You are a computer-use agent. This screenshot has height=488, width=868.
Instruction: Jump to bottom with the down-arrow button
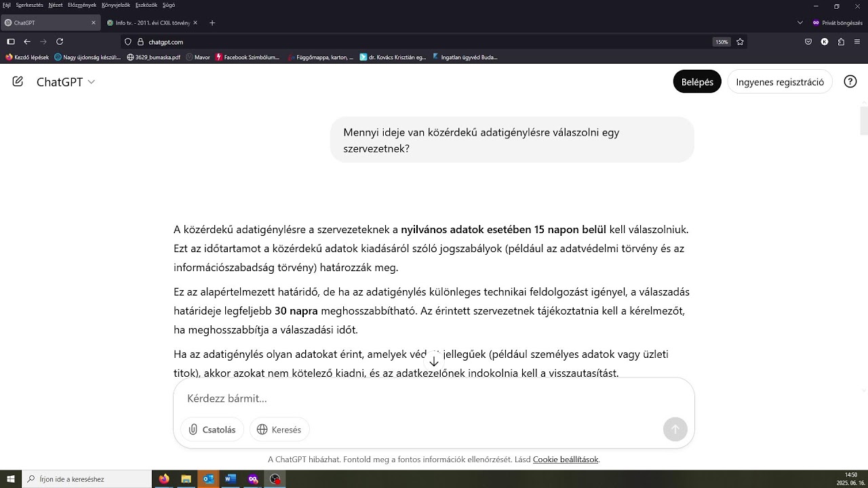pyautogui.click(x=434, y=361)
